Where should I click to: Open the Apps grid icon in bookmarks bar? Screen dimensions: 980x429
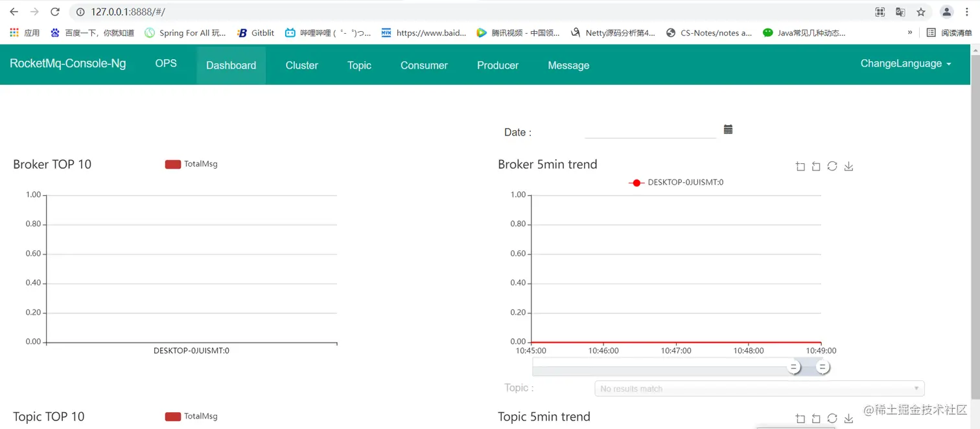tap(14, 32)
